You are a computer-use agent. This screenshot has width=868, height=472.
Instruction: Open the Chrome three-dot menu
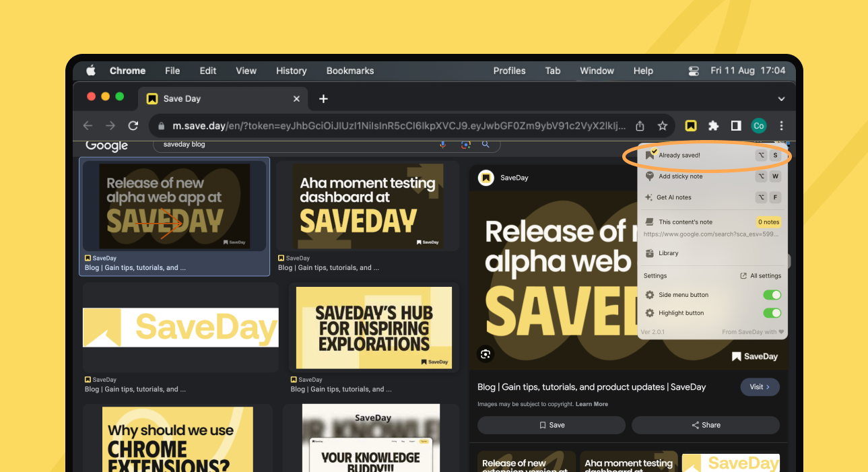point(781,126)
